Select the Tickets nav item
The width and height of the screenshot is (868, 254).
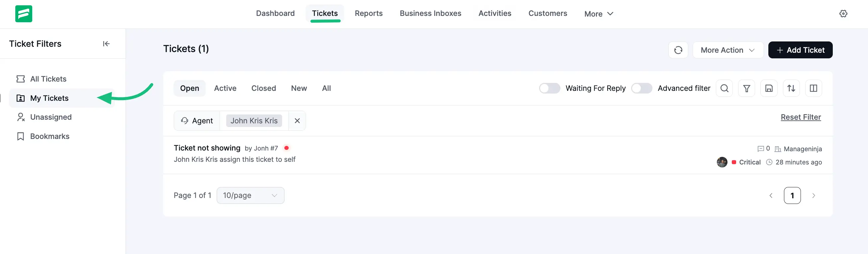(x=325, y=14)
